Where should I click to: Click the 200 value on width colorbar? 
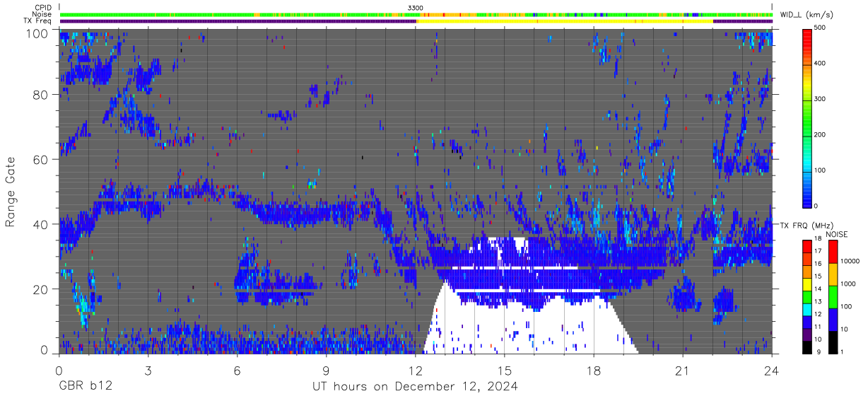coord(821,134)
